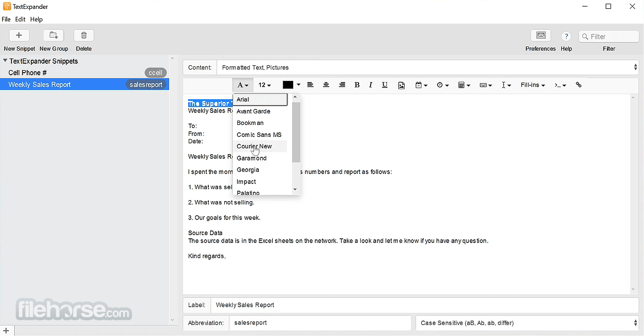Open date/time math calculator menu
644x336 pixels.
(x=464, y=85)
